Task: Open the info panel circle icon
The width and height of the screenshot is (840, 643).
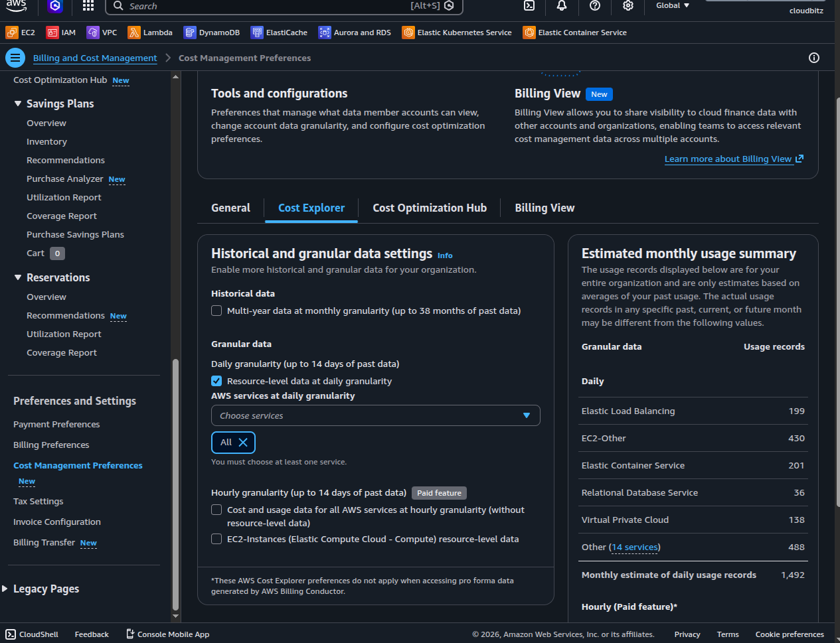Action: click(814, 58)
